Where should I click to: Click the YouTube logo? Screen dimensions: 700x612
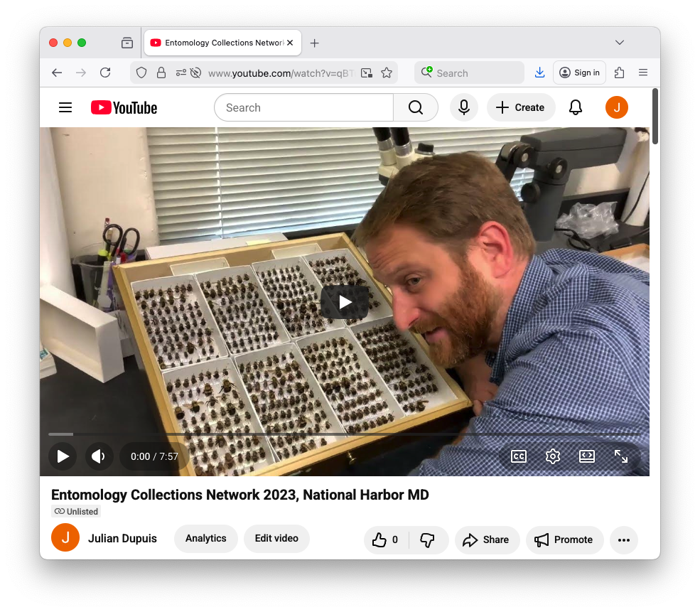(124, 107)
